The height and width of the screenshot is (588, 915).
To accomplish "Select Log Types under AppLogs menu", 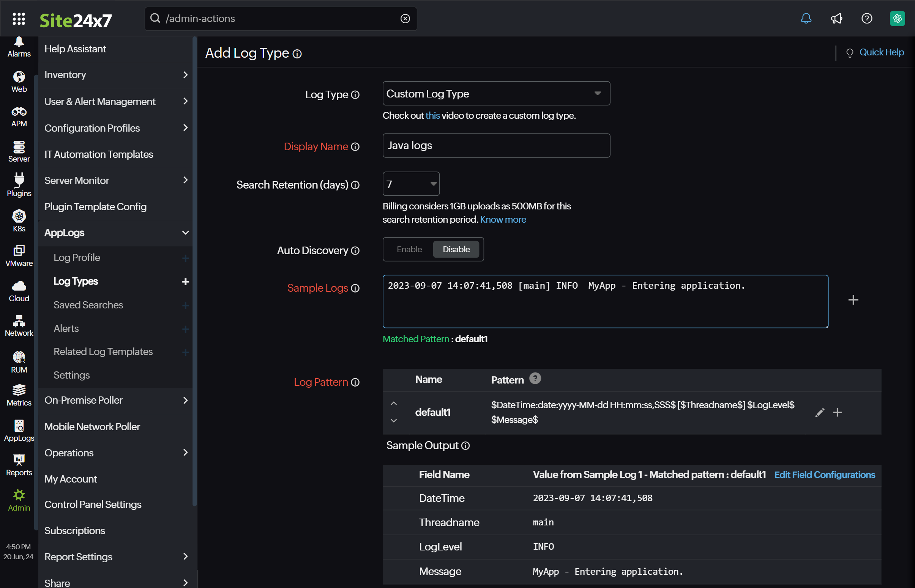I will (x=76, y=281).
